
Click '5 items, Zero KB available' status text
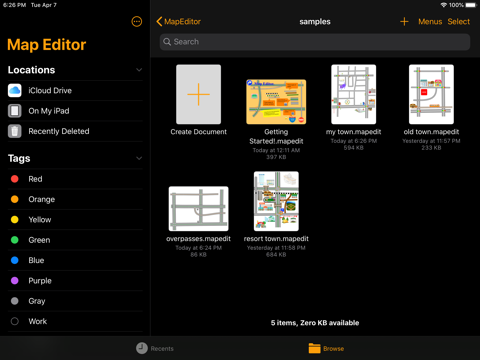click(315, 323)
